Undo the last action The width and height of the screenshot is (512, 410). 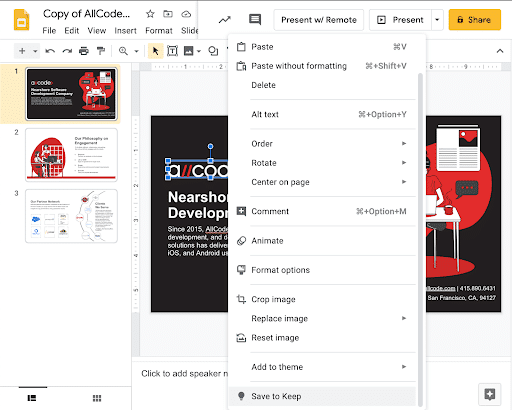[50, 51]
